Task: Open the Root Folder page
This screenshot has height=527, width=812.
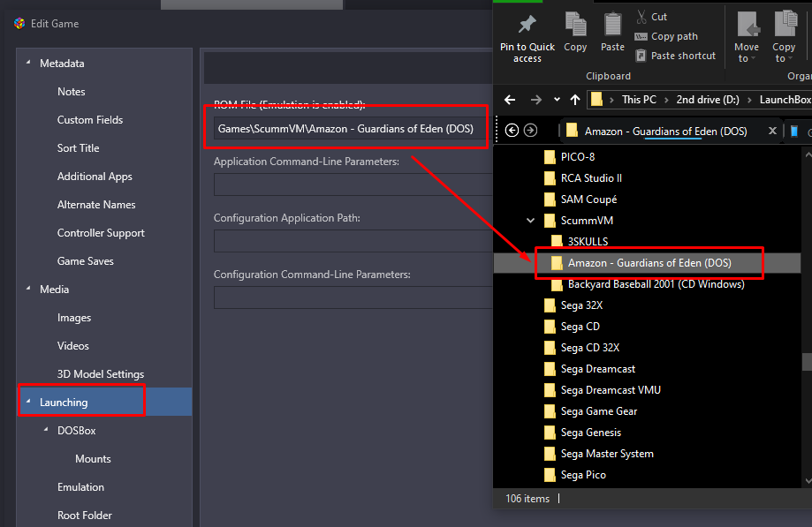Action: click(85, 516)
